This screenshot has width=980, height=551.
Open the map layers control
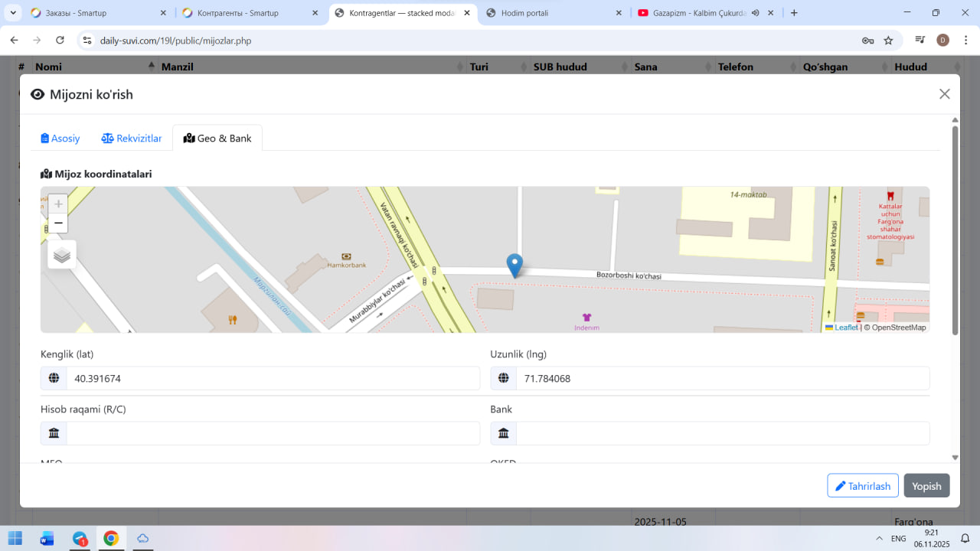coord(62,255)
